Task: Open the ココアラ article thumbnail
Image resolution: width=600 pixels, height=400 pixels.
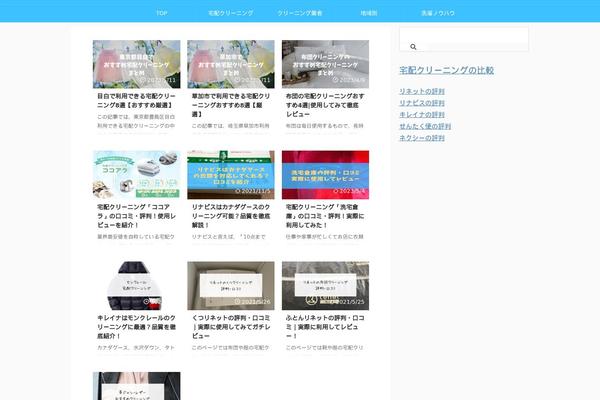Action: tap(136, 175)
